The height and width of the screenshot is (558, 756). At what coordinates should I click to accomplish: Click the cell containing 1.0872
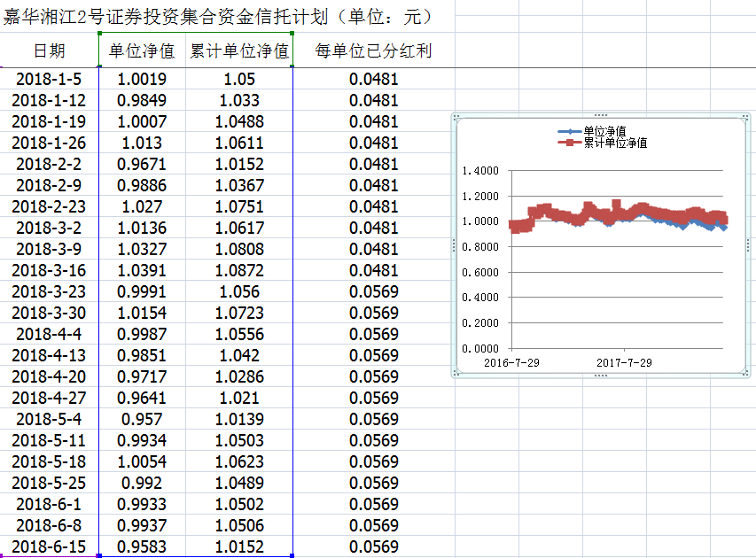239,270
